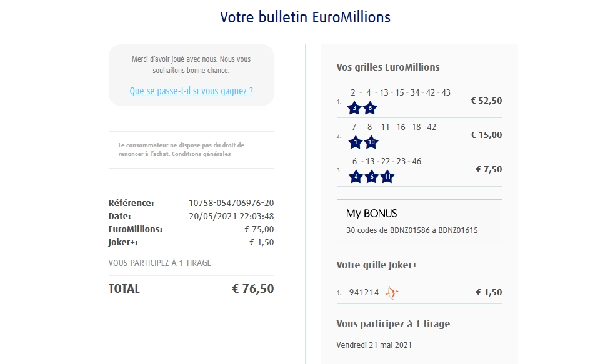Open the Conditions générales link
Screen dimensions: 610x364
click(201, 154)
